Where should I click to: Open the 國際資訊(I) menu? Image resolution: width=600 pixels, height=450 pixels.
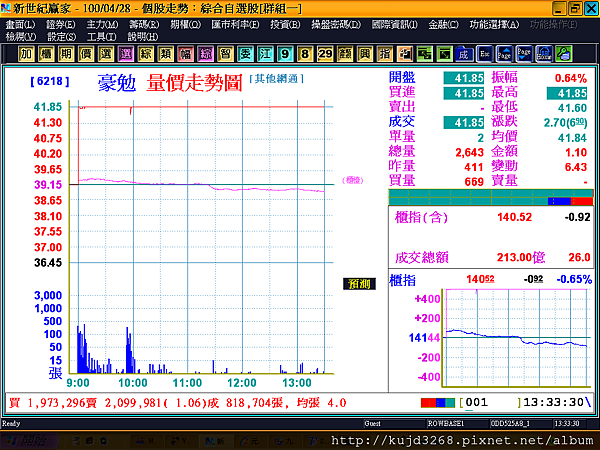[395, 25]
